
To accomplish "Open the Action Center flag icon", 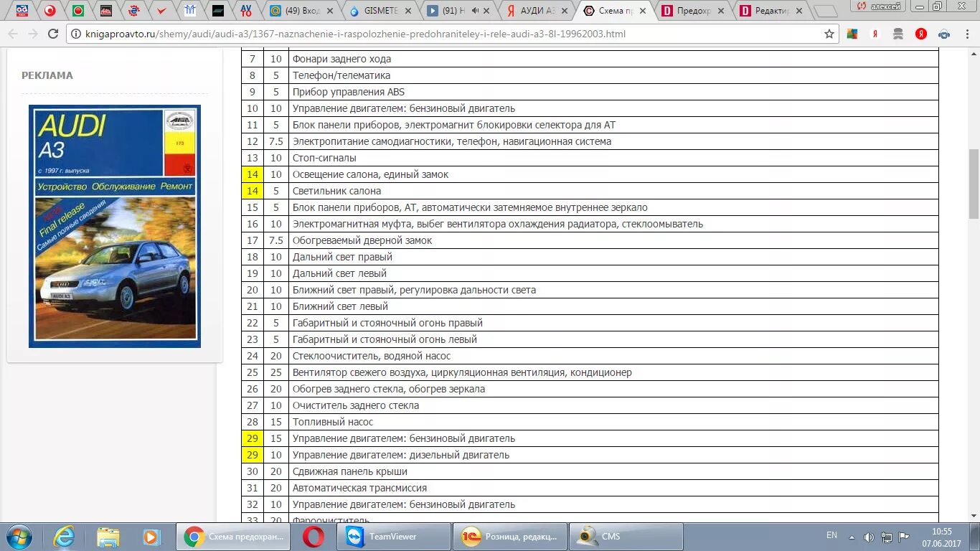I will (x=904, y=537).
